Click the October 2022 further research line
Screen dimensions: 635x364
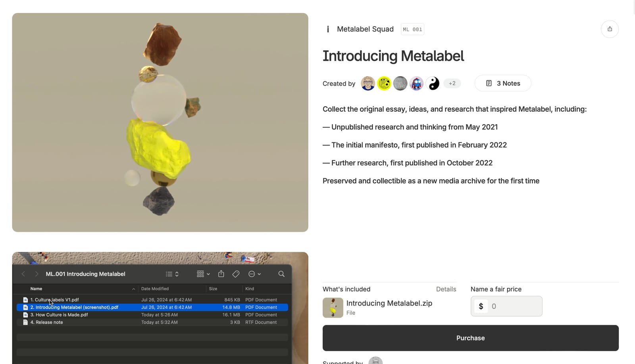pos(408,163)
